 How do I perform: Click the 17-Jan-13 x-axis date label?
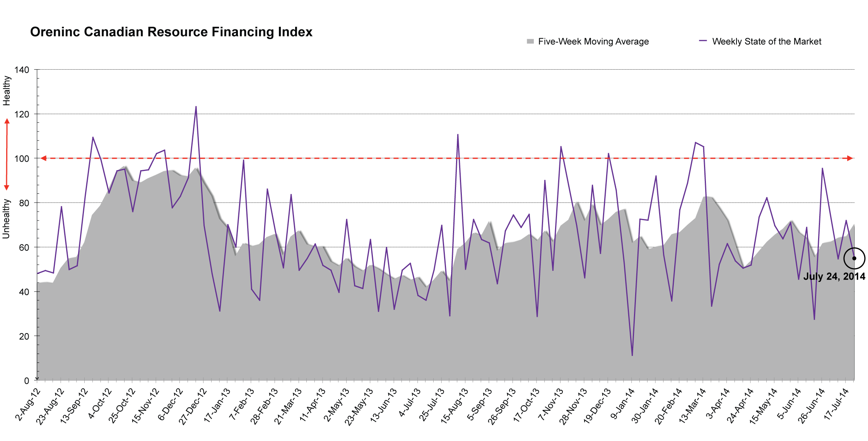click(217, 405)
